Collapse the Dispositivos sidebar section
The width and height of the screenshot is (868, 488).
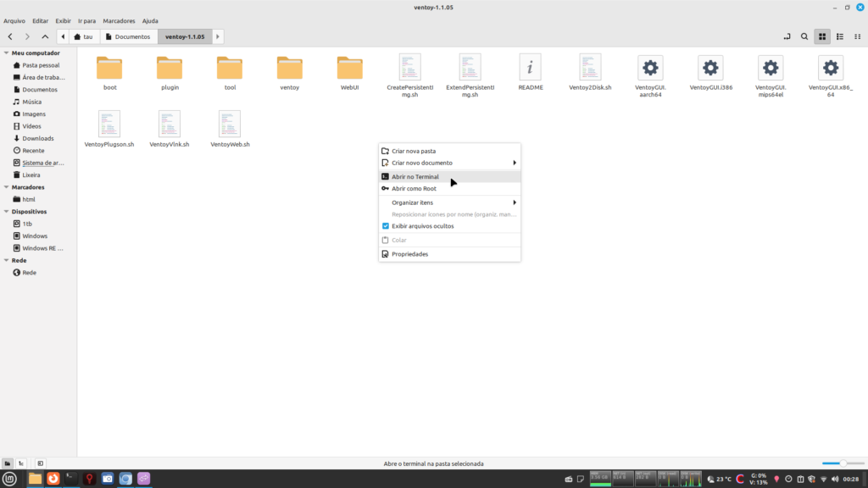click(6, 212)
